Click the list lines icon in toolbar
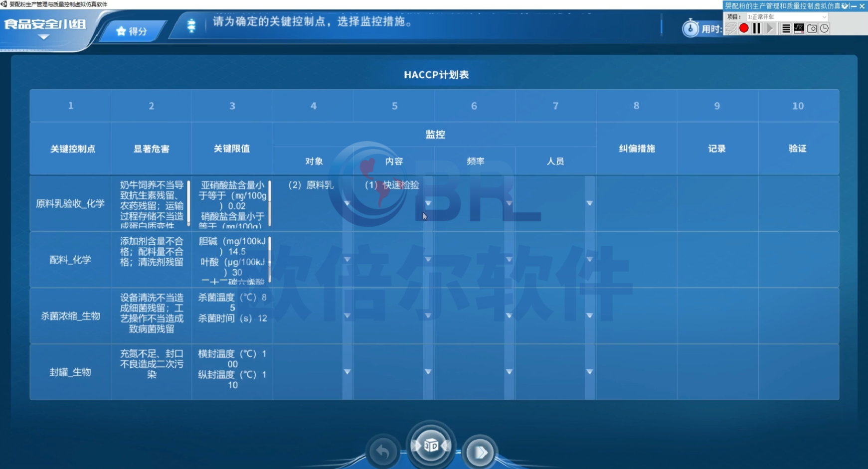 click(x=786, y=28)
